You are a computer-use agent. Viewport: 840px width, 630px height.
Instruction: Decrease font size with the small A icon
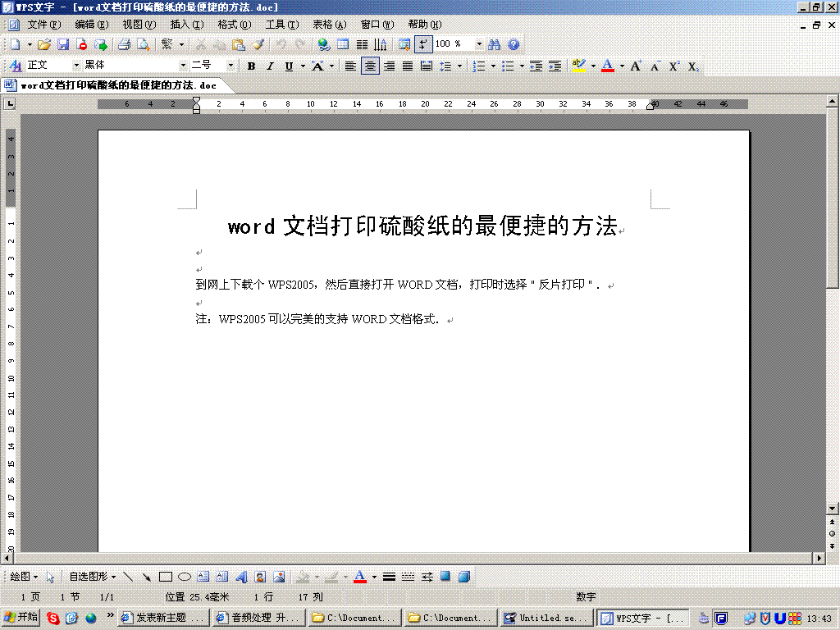pos(655,66)
